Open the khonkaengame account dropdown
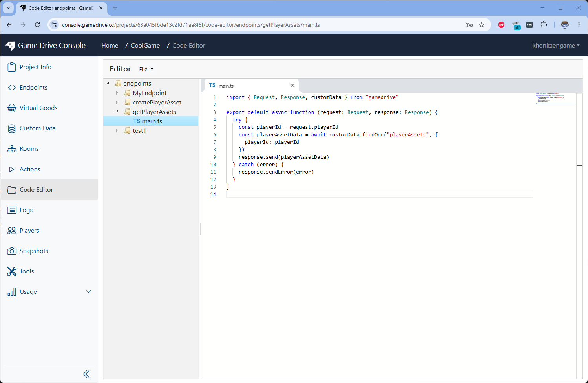The height and width of the screenshot is (383, 588). click(x=555, y=46)
